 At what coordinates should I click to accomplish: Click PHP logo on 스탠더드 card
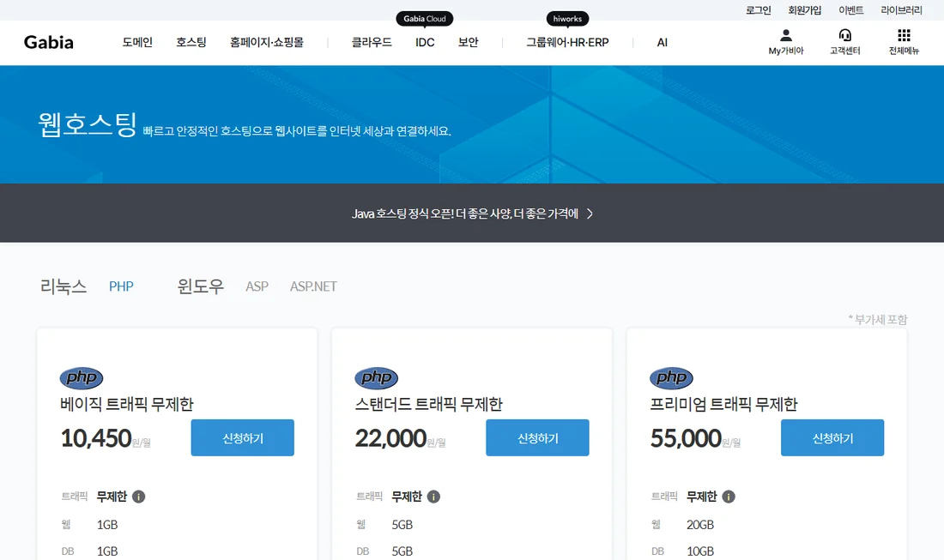pos(376,377)
